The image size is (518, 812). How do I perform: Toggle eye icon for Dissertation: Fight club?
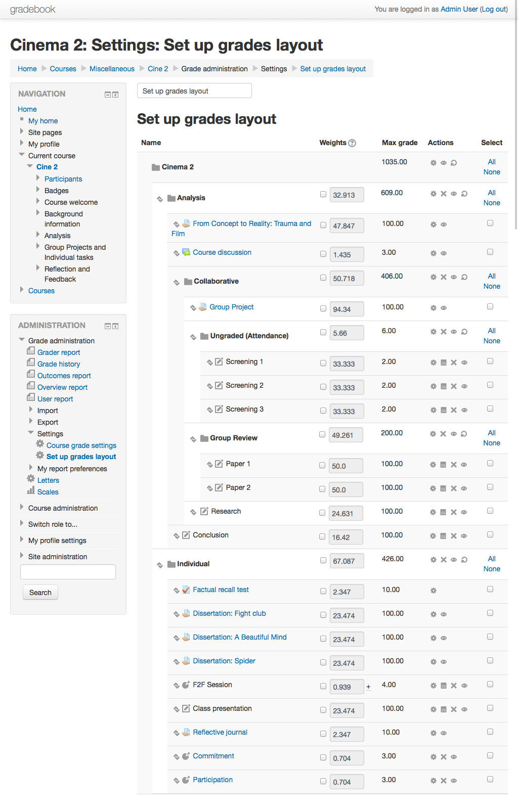pyautogui.click(x=444, y=614)
